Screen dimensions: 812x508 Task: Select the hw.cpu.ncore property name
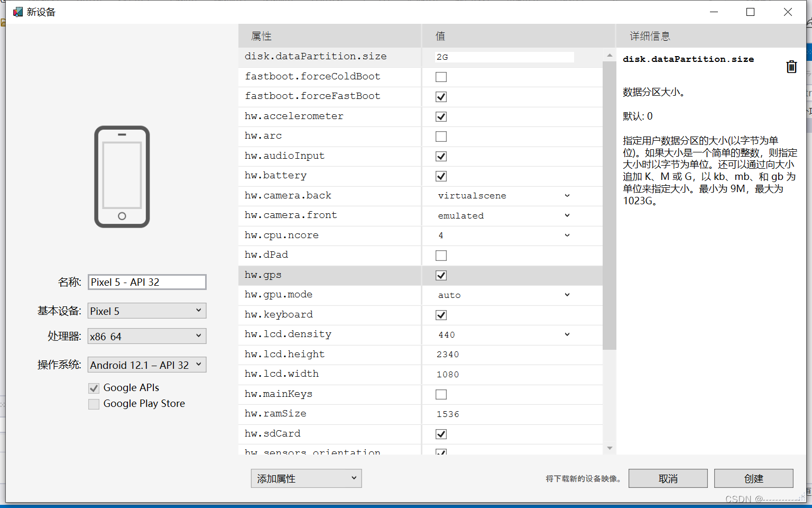click(282, 235)
